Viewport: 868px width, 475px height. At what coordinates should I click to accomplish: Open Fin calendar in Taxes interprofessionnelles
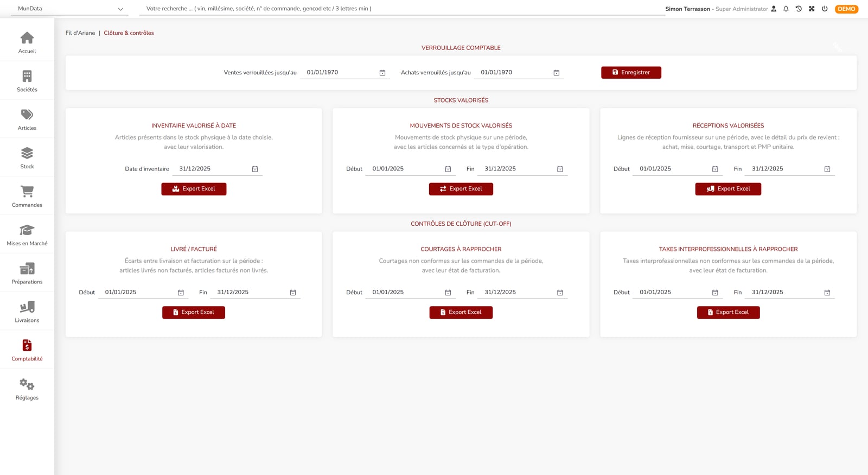[x=827, y=293]
